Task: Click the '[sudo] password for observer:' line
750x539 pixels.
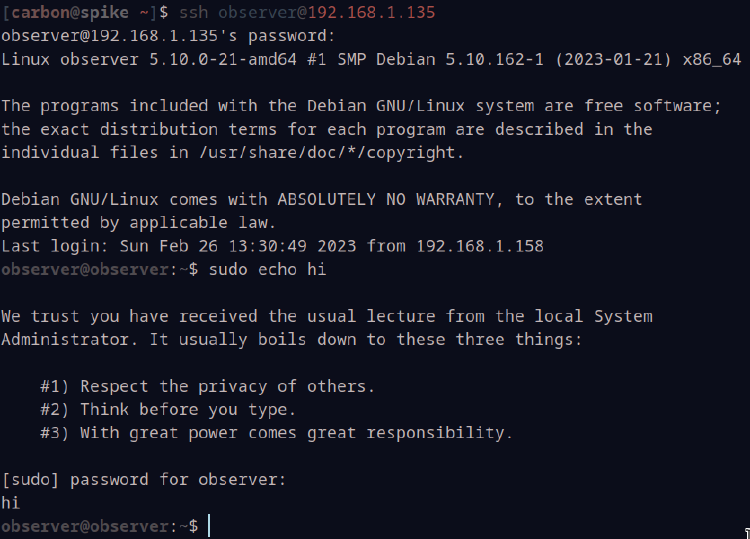Action: click(144, 480)
